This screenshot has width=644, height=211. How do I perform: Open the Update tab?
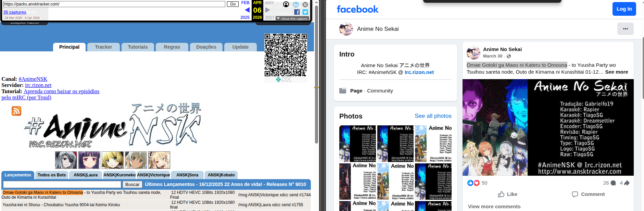click(240, 47)
